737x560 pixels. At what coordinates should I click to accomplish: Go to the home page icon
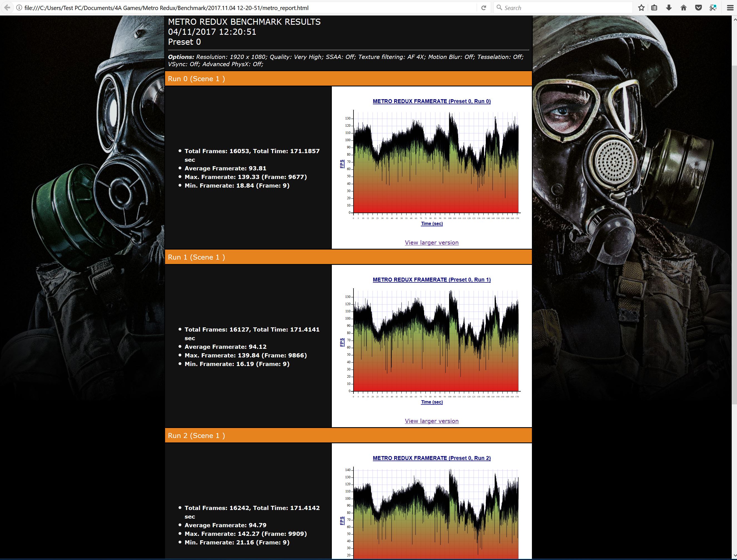click(x=683, y=8)
